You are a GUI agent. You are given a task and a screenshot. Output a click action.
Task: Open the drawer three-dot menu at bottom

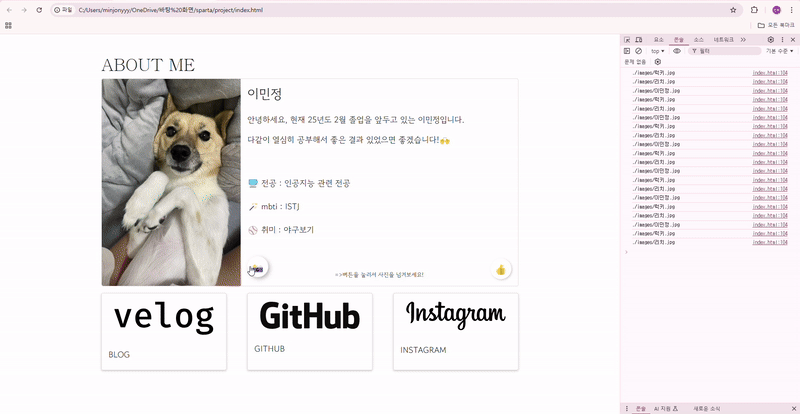click(627, 409)
